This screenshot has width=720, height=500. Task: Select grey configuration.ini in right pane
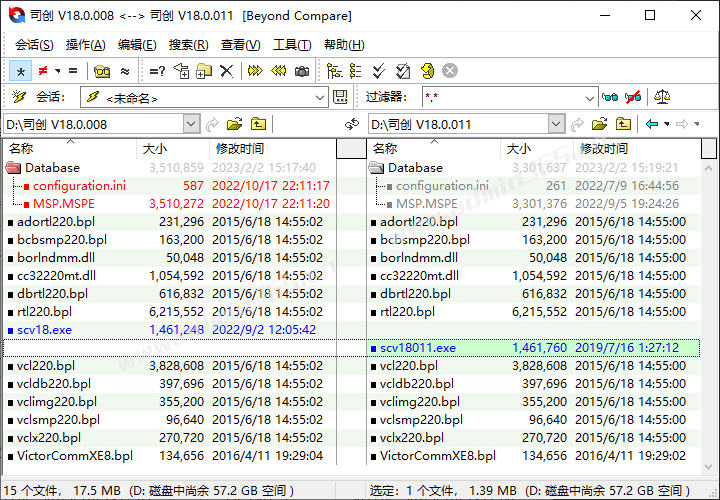pyautogui.click(x=442, y=185)
